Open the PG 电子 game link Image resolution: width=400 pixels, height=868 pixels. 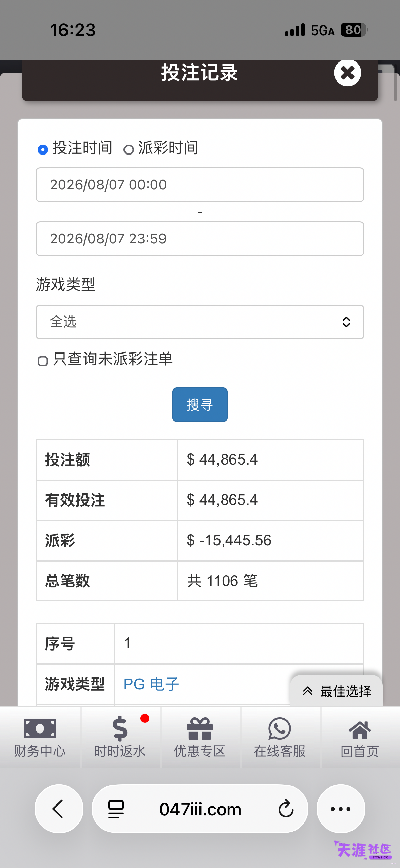151,684
